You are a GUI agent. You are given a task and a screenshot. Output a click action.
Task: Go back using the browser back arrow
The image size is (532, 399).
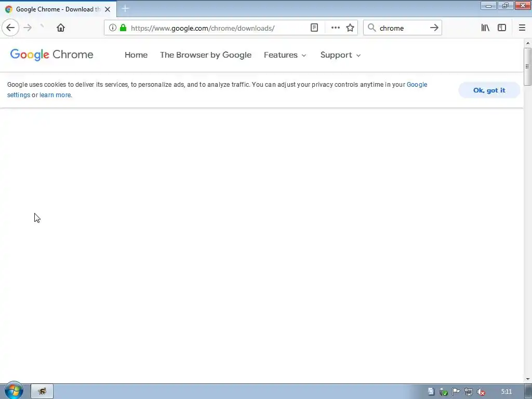pos(10,28)
